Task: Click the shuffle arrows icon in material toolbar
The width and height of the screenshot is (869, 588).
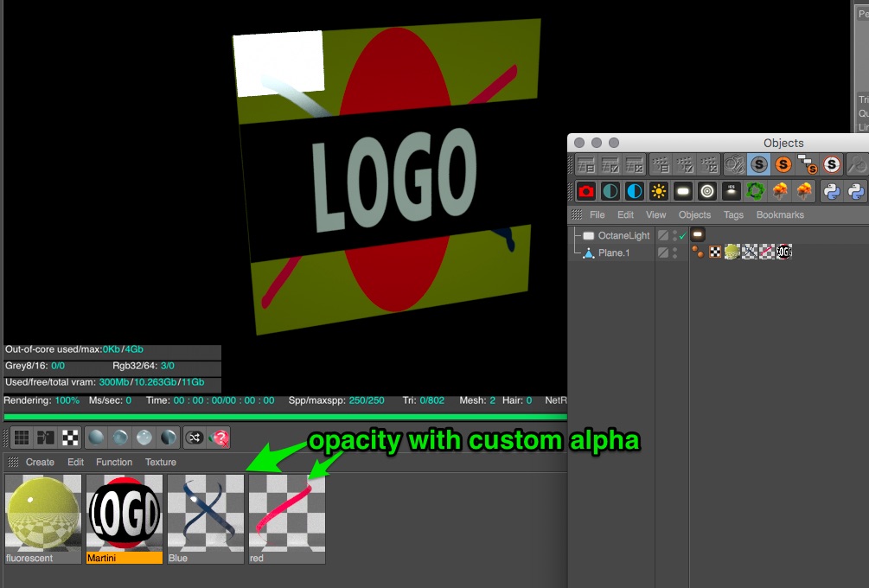Action: tap(195, 438)
